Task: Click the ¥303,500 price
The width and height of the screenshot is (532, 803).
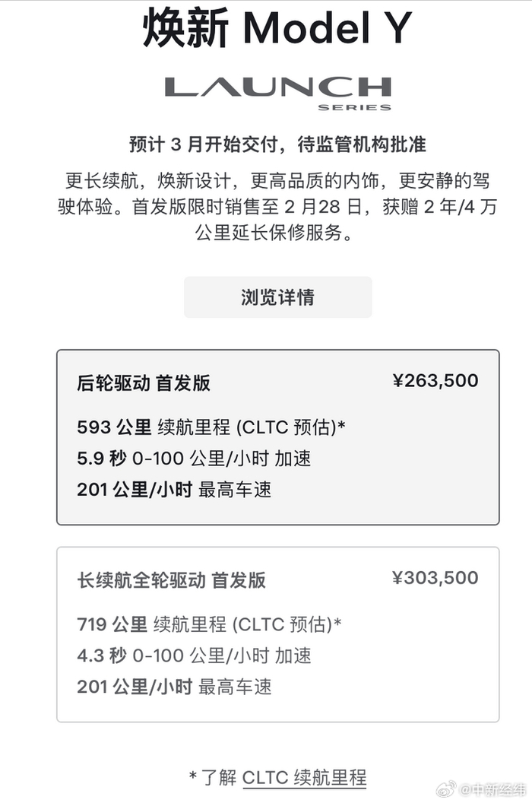Action: 435,578
